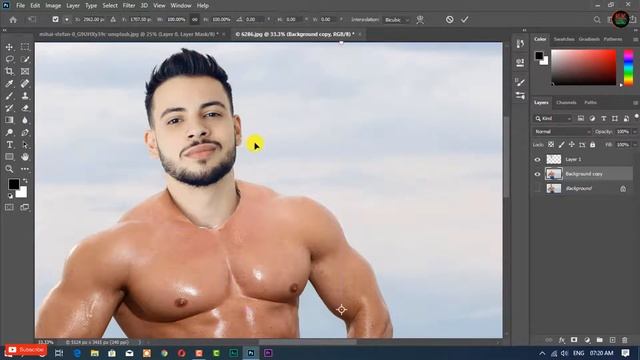Toggle lock position icon
640x360 pixels.
click(571, 144)
